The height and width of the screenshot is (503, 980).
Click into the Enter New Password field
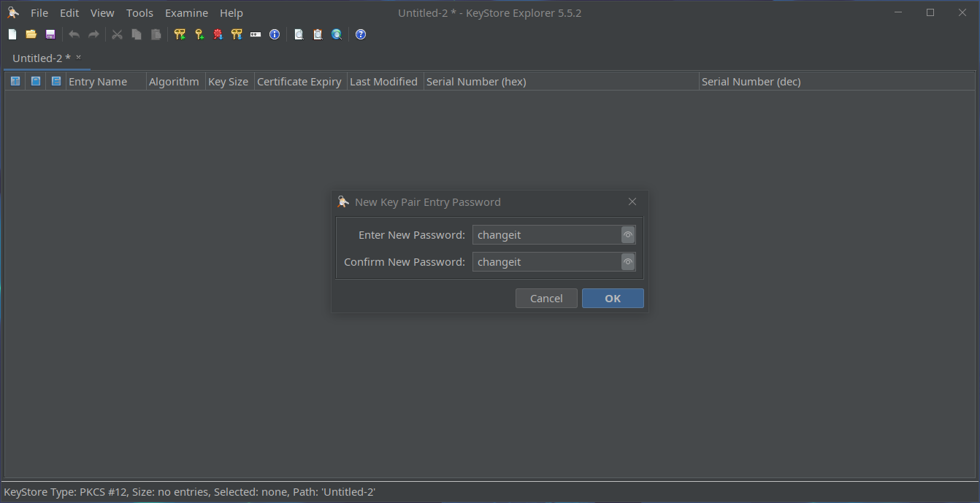tap(546, 235)
